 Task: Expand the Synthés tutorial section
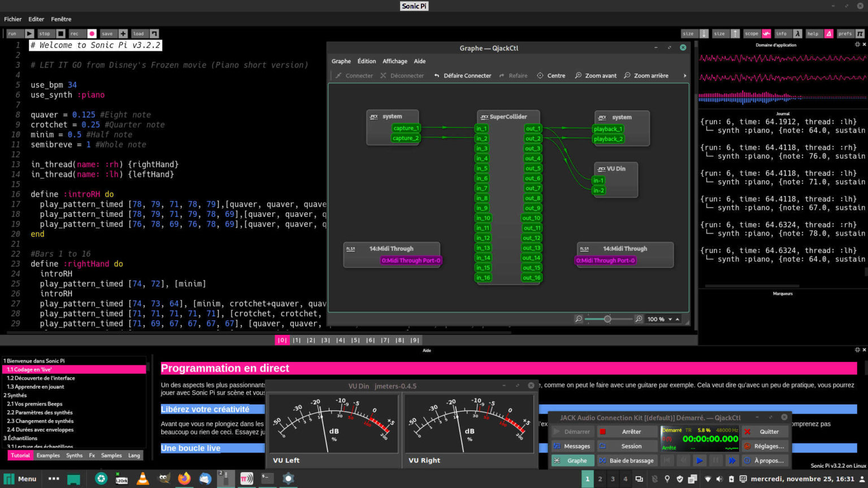coord(15,395)
